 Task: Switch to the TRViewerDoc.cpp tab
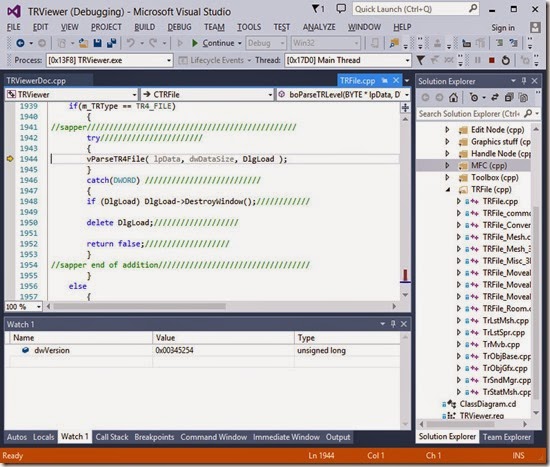(x=36, y=81)
